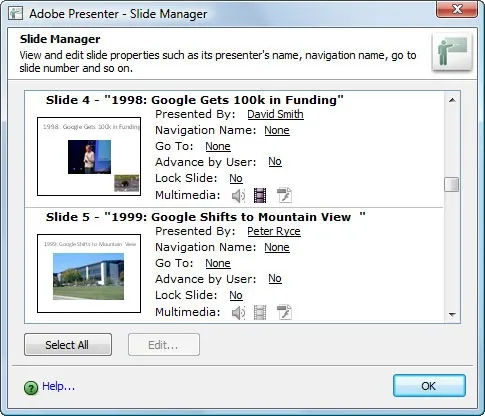This screenshot has width=485, height=416.
Task: Click the Slide 5 "Advance by User:" label
Action: pos(206,279)
